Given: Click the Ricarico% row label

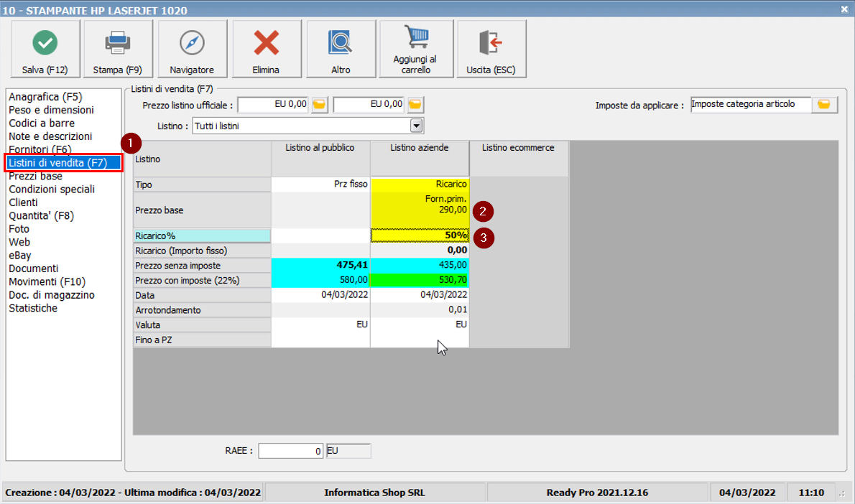Looking at the screenshot, I should coord(203,235).
